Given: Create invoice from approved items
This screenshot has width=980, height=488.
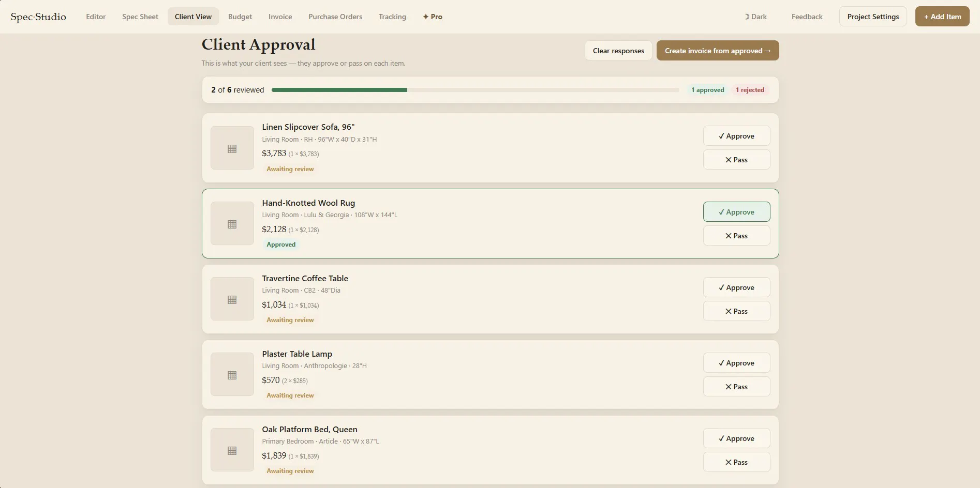Looking at the screenshot, I should point(718,51).
